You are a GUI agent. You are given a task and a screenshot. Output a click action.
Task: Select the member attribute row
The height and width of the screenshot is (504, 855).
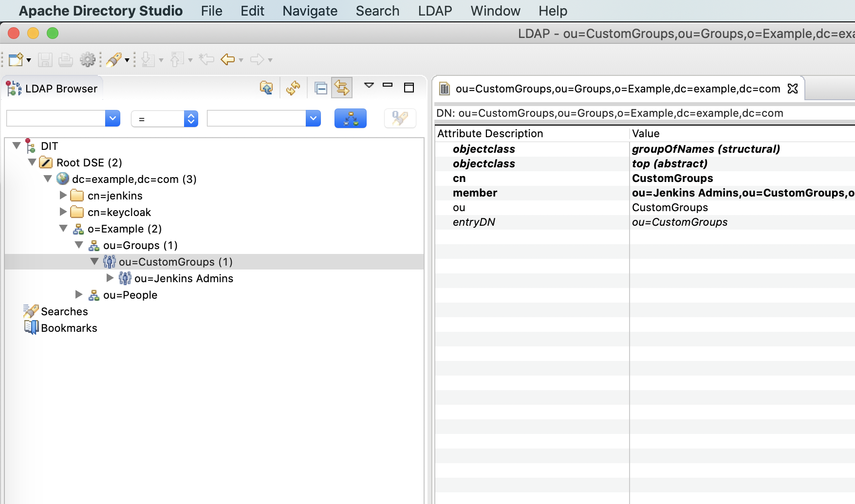(475, 193)
